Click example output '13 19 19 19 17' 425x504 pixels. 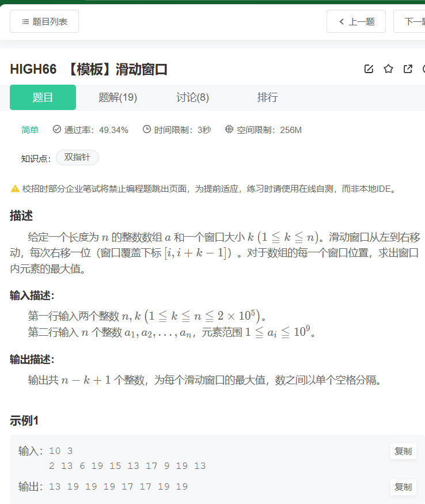118,487
